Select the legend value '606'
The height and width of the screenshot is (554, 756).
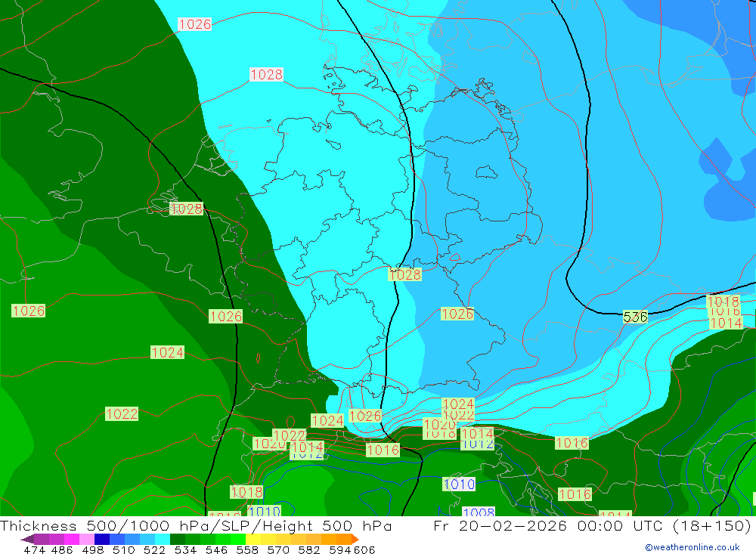(x=364, y=549)
